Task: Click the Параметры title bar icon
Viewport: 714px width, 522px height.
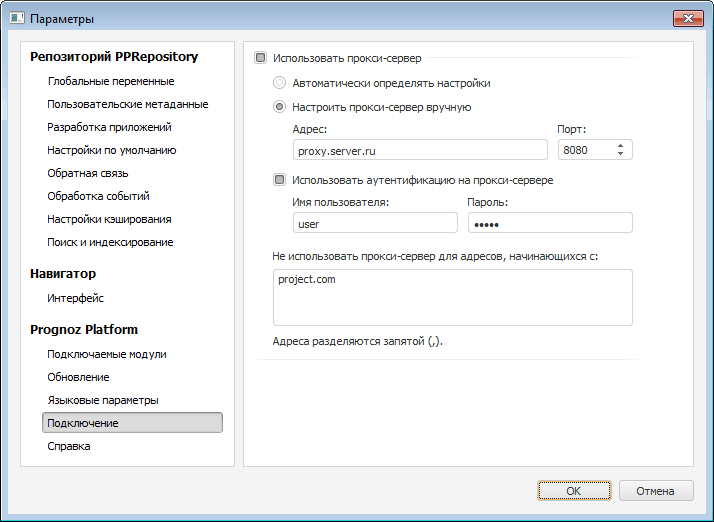Action: (17, 18)
